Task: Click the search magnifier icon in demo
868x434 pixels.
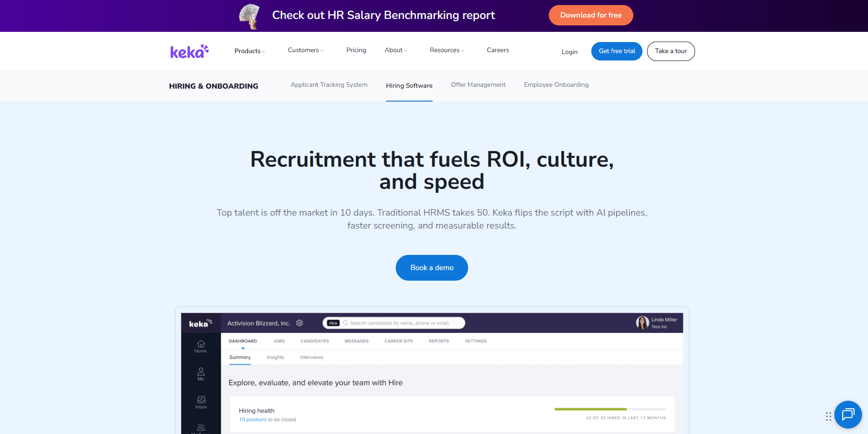Action: coord(345,323)
